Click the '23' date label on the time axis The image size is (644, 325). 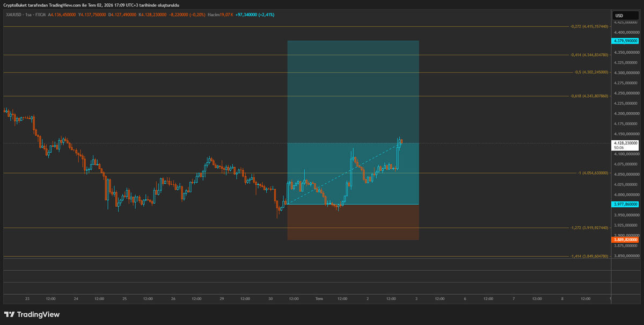[27, 298]
